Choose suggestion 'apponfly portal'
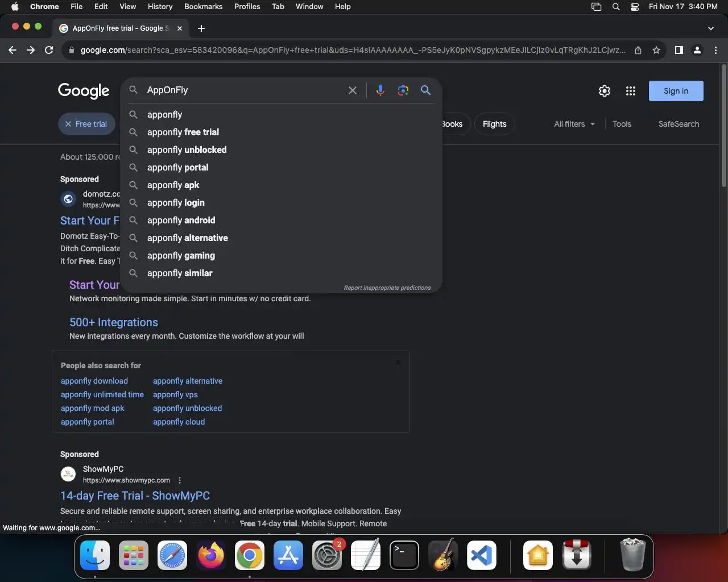The height and width of the screenshot is (582, 728). tap(282, 168)
